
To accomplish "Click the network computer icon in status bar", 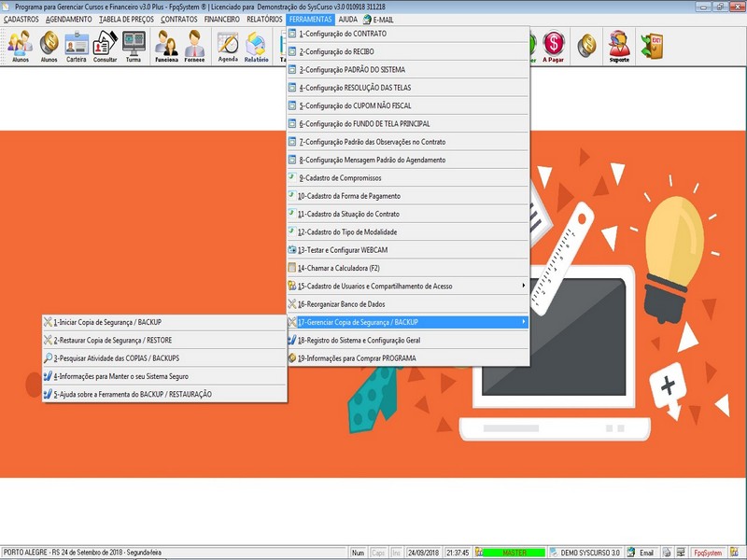I will (x=681, y=553).
